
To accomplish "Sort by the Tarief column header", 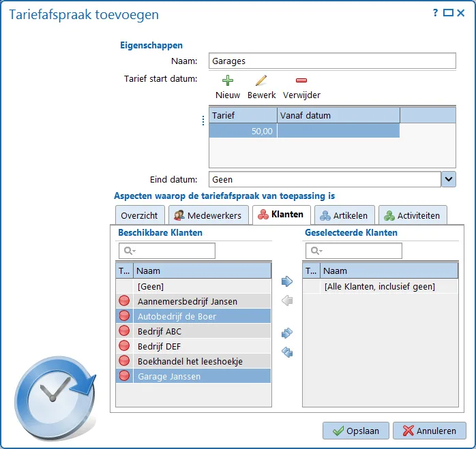I will click(x=243, y=115).
